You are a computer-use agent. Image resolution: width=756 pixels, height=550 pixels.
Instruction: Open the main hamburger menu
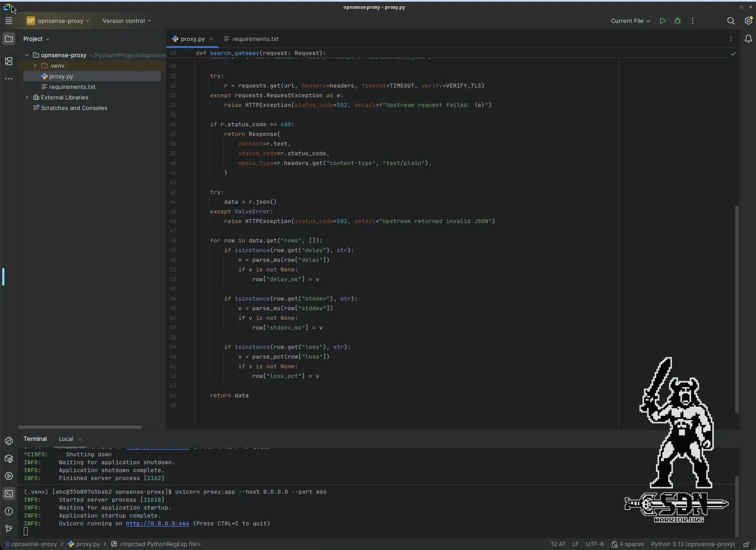coord(9,21)
